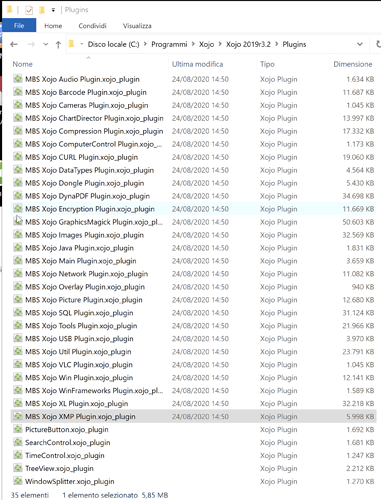Click new folder icon in quick access toolbar
This screenshot has height=500, width=381.
coord(42,10)
